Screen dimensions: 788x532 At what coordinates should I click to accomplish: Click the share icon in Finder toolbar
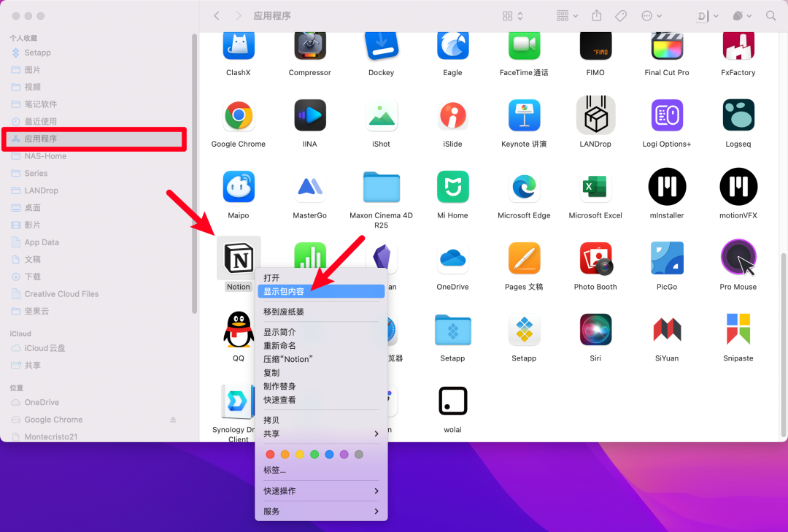click(597, 15)
